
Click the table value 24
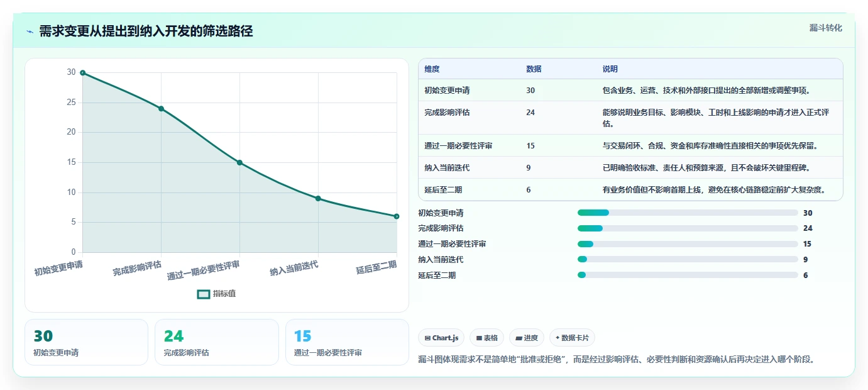[530, 113]
